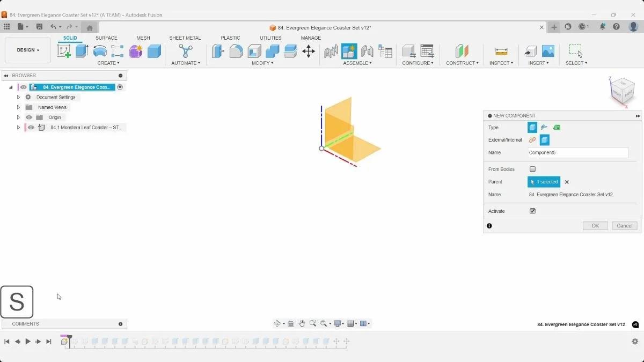Select the Revolve tool
644x362 pixels.
tap(100, 51)
